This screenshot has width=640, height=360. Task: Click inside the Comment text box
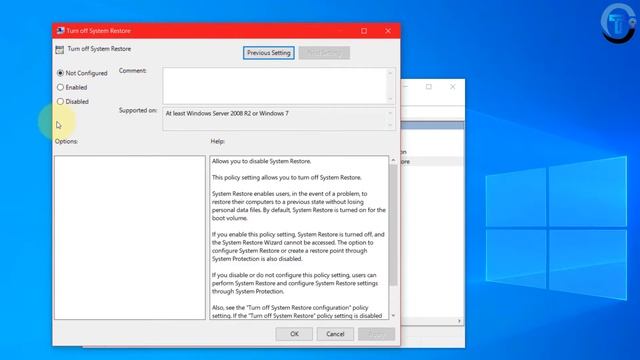click(274, 86)
